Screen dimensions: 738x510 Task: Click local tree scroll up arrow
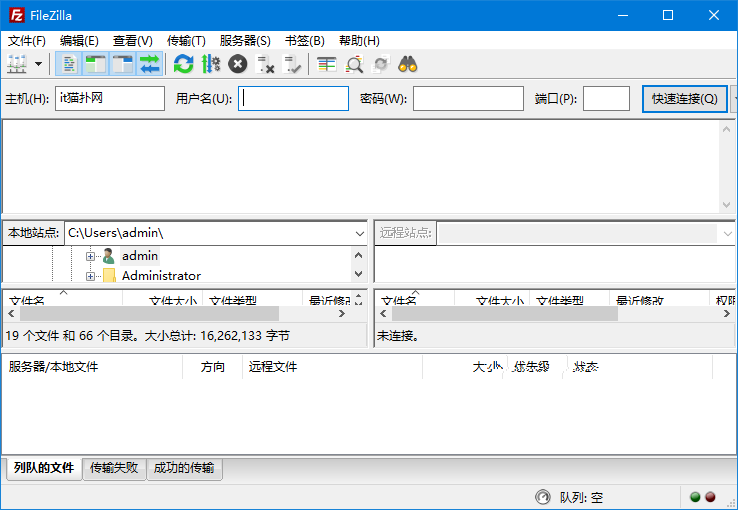[358, 255]
